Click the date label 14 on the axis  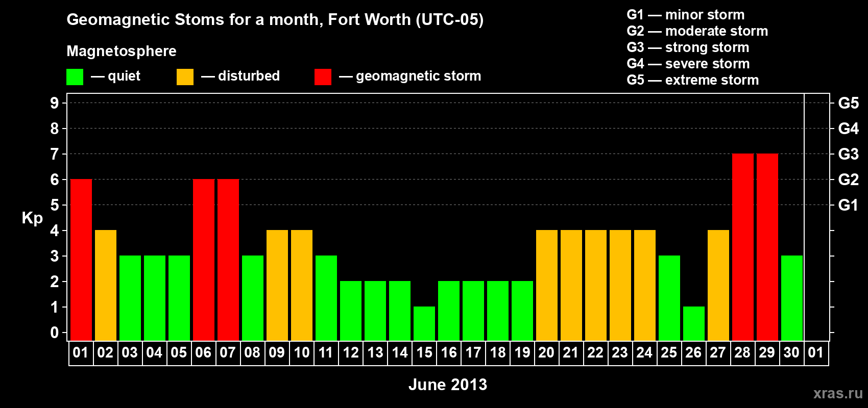coord(400,353)
